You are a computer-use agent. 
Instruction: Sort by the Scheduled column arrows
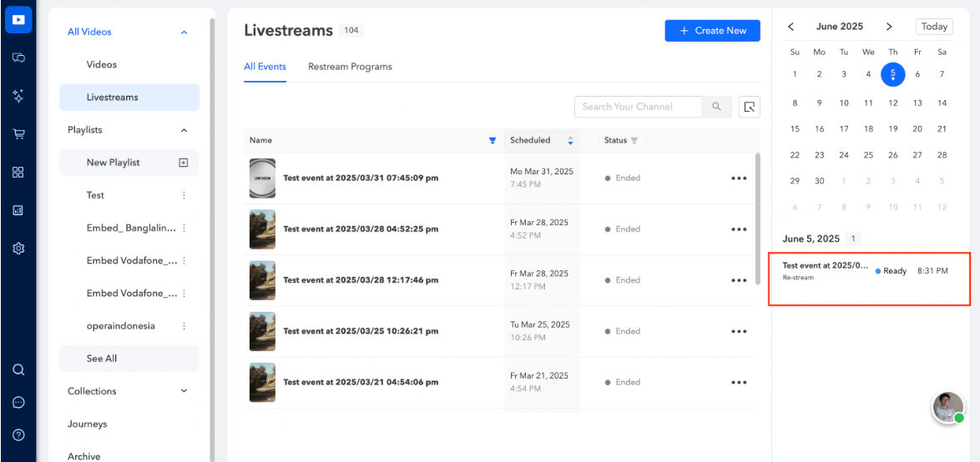click(x=570, y=140)
